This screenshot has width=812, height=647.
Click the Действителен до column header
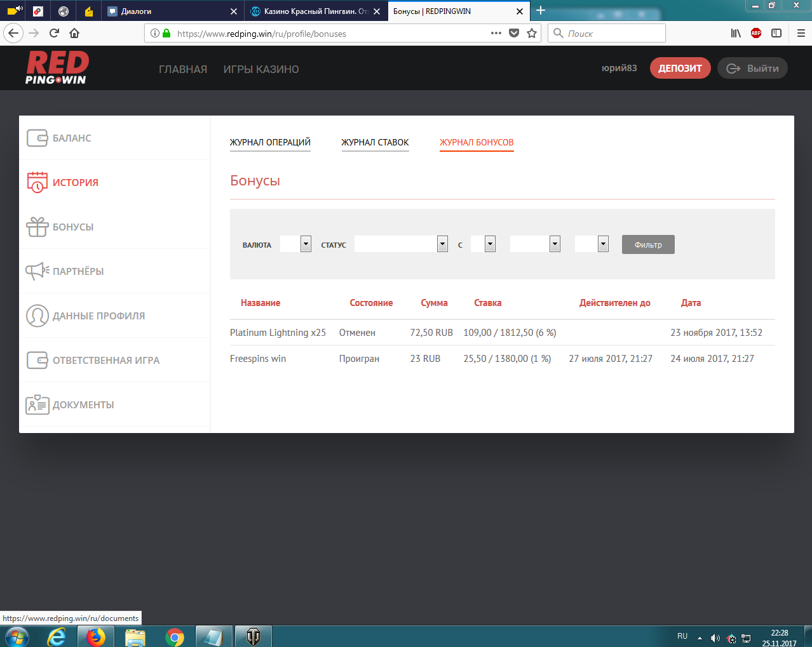click(x=615, y=303)
